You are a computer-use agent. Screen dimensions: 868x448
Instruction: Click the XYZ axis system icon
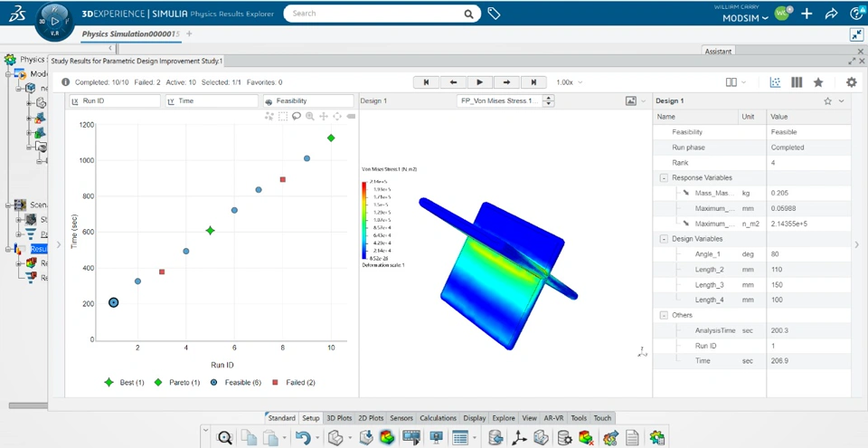(x=519, y=437)
